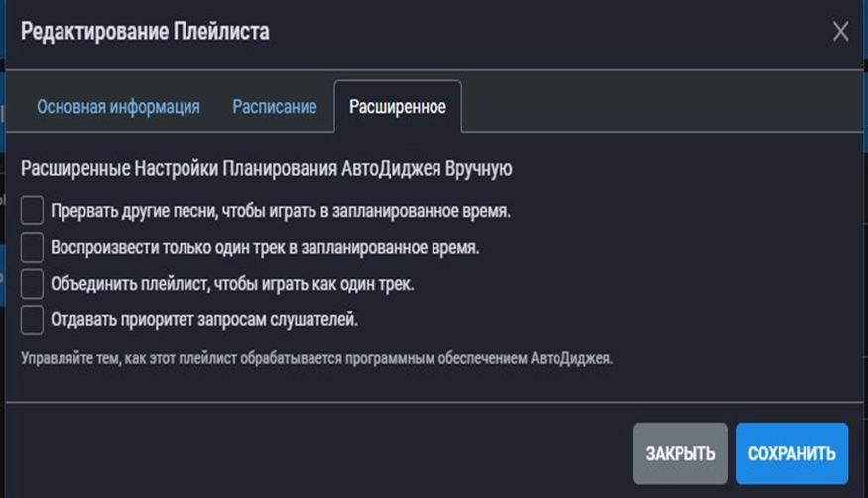Screen dimensions: 868x498
Task: Click the blank dialog header beside the title
Action: 546,32
